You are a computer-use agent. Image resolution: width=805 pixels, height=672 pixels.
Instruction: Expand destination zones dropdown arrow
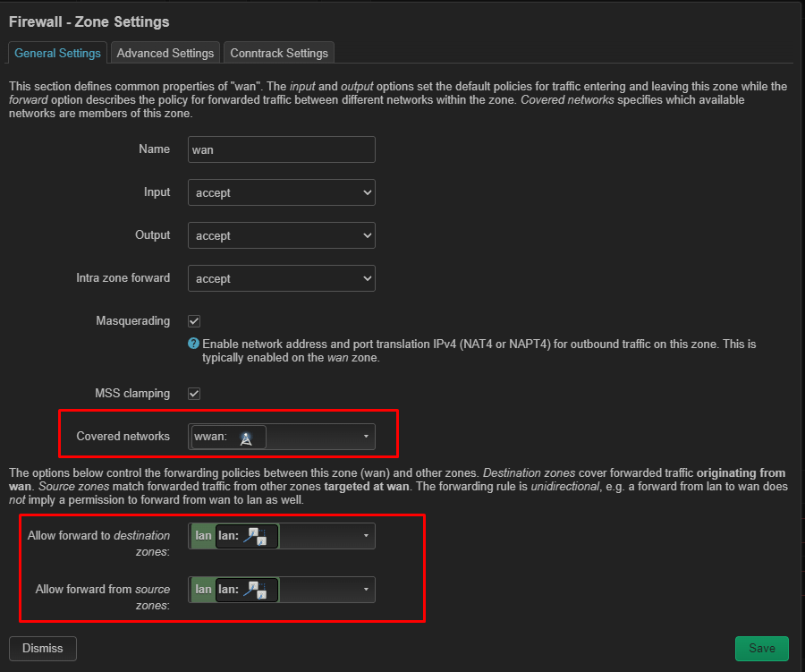(366, 536)
